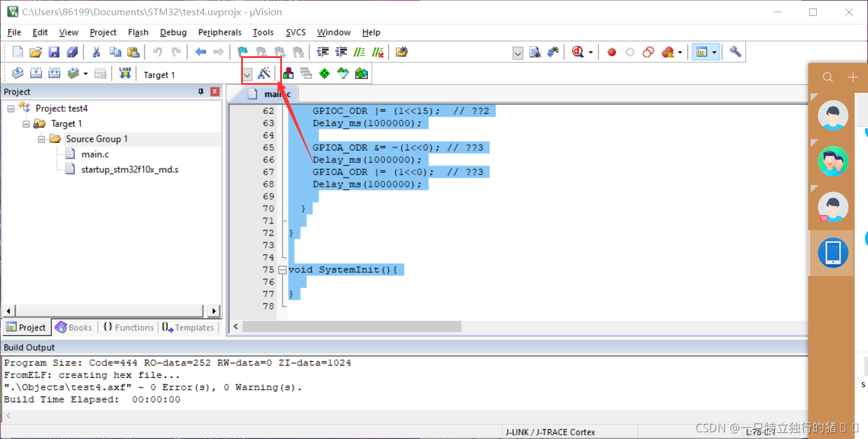868x439 pixels.
Task: Toggle the breakpoint enable/disable hollow circle
Action: tap(630, 52)
